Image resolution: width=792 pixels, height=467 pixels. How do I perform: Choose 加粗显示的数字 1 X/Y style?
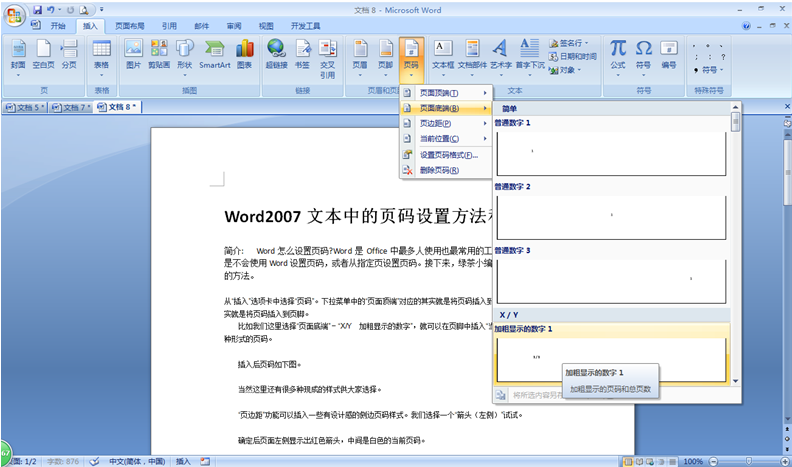(611, 353)
